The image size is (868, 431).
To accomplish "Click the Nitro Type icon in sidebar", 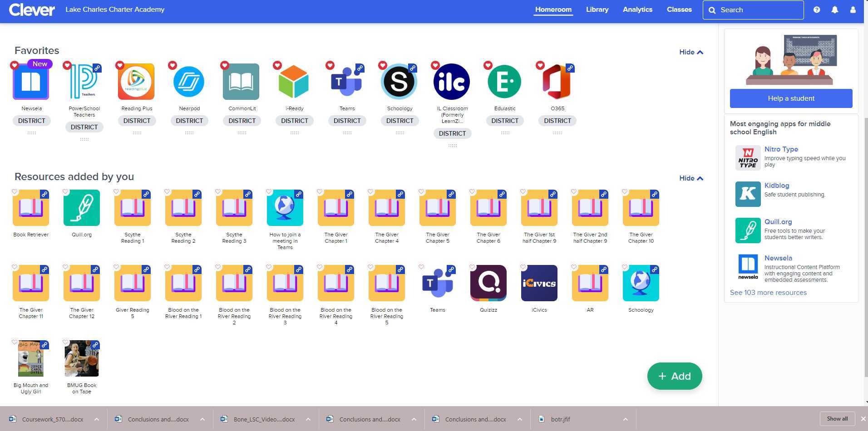I will [748, 157].
